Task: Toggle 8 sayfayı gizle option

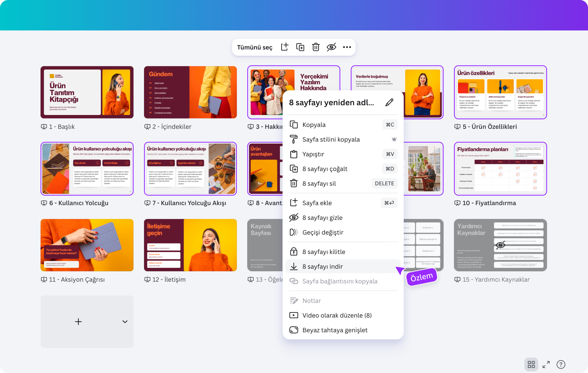Action: 343,217
